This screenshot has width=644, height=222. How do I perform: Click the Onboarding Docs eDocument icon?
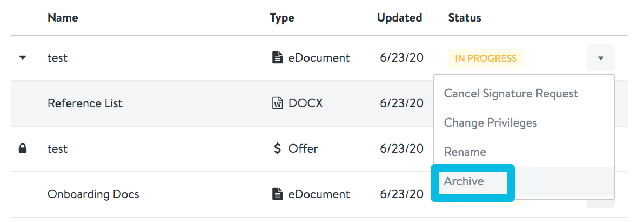[278, 194]
